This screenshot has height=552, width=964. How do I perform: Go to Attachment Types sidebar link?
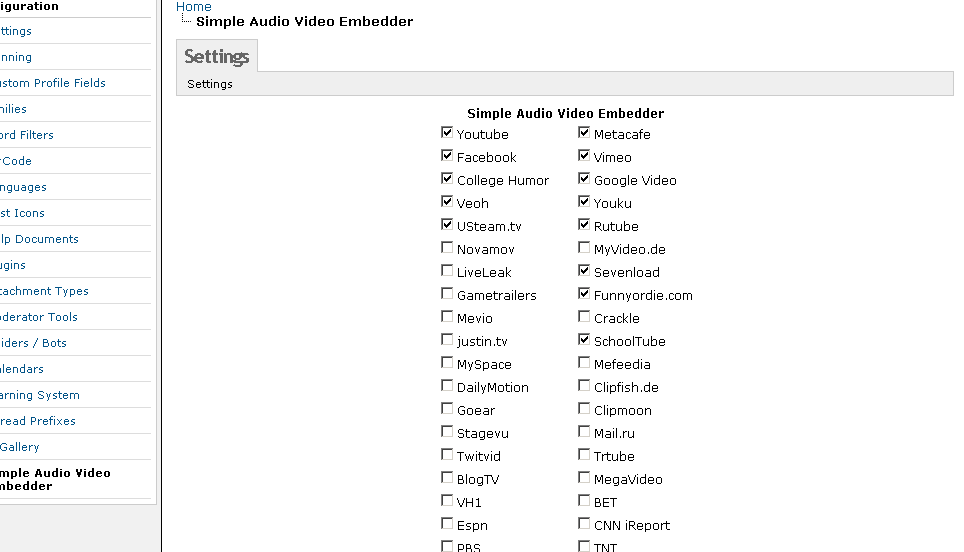44,291
